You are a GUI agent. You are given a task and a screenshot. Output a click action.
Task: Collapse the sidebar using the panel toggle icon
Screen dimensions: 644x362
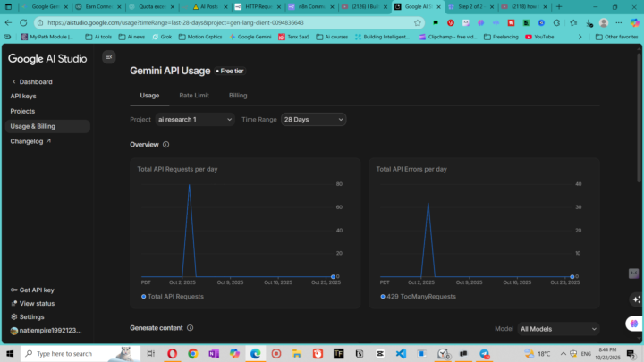[109, 57]
